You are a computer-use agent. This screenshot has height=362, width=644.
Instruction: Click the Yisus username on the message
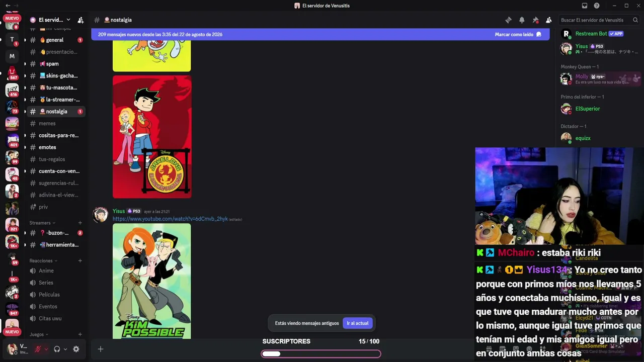119,211
